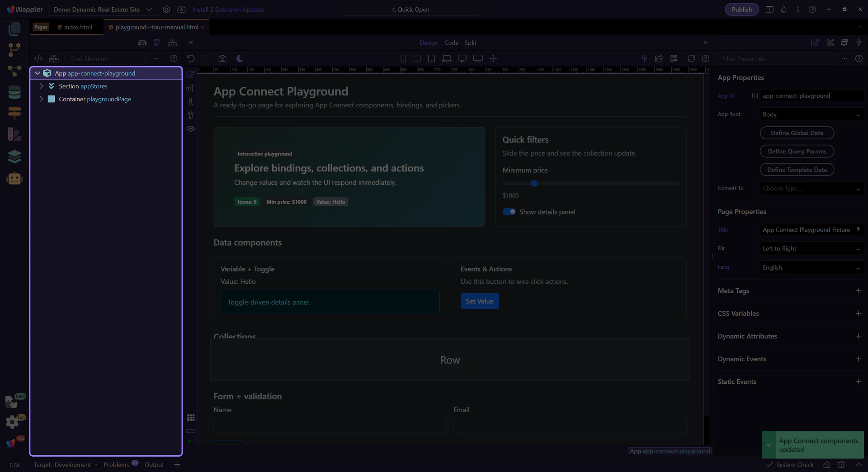868x472 pixels.
Task: Open the database manager sidebar icon
Action: point(14,92)
